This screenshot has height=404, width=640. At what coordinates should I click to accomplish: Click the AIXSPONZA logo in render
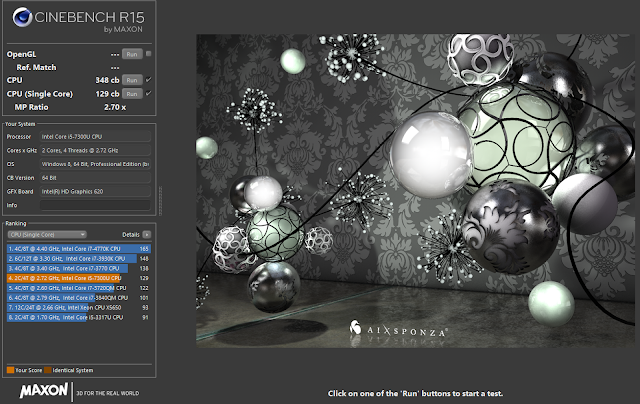click(398, 329)
